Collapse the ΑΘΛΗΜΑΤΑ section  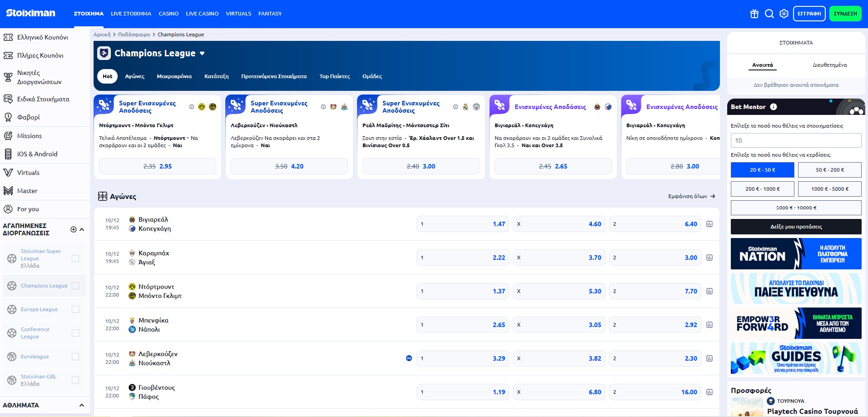point(82,405)
